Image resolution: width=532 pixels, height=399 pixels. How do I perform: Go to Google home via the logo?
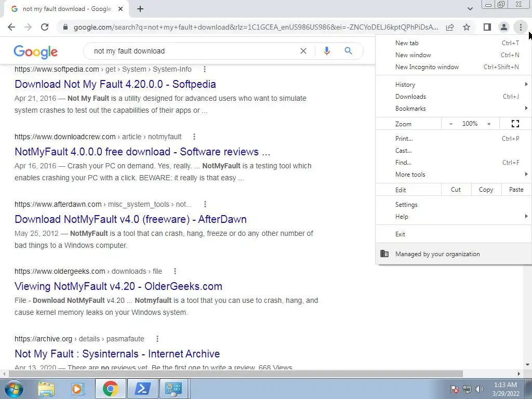(36, 52)
